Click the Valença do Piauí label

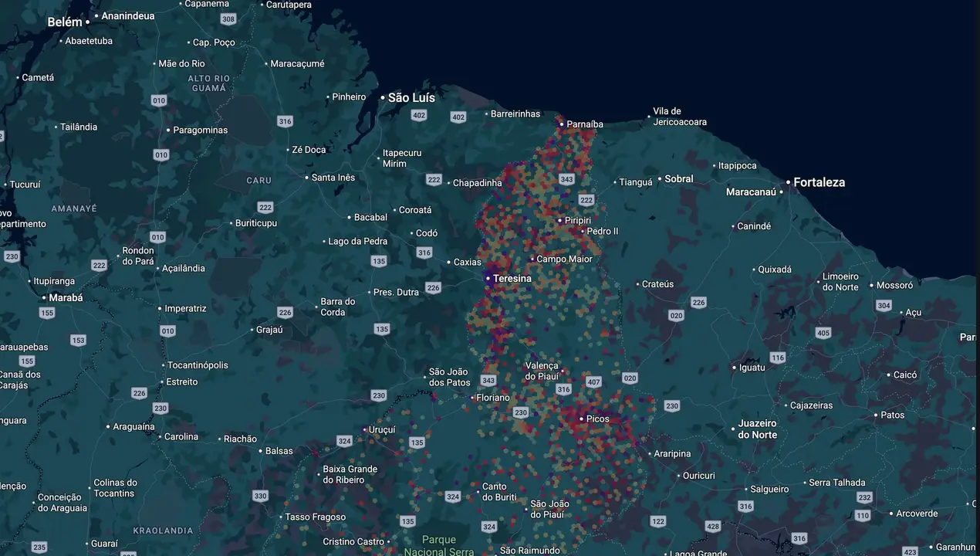[x=542, y=371]
